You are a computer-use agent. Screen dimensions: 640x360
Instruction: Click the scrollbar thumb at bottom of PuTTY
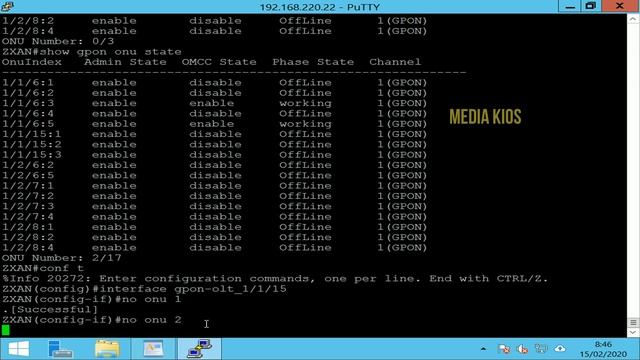coord(633,322)
